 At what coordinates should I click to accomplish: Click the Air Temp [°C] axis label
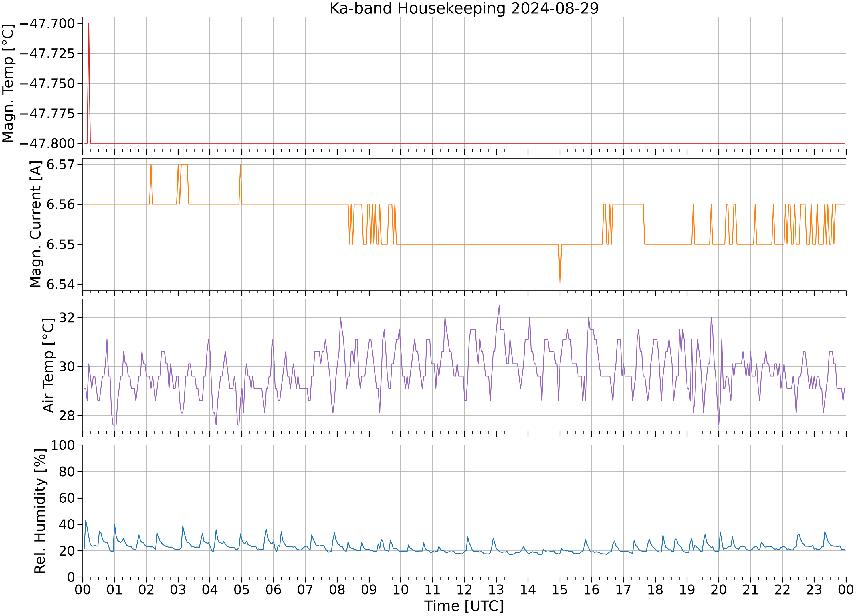(48, 365)
